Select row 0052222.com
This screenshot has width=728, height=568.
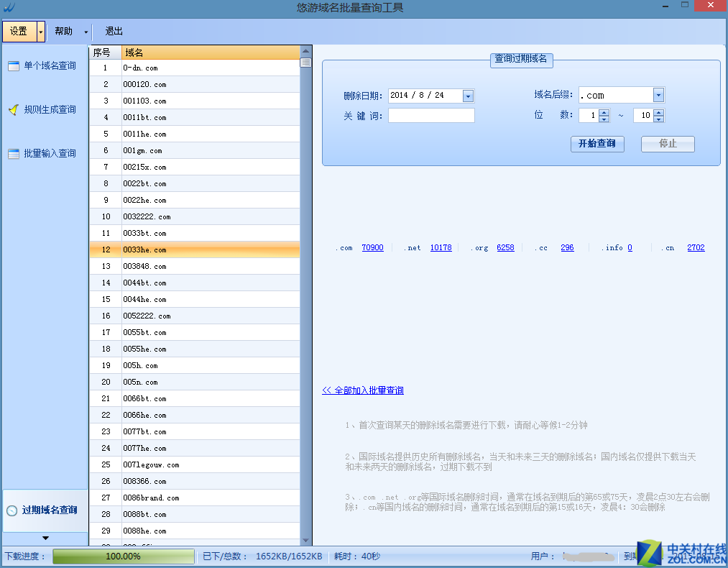coord(195,316)
